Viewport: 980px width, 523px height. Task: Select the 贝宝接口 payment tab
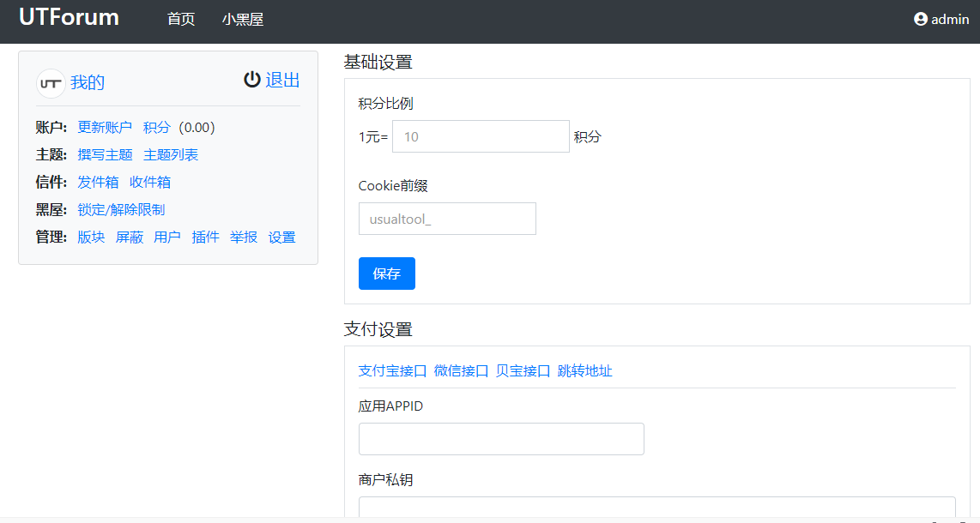click(x=523, y=371)
